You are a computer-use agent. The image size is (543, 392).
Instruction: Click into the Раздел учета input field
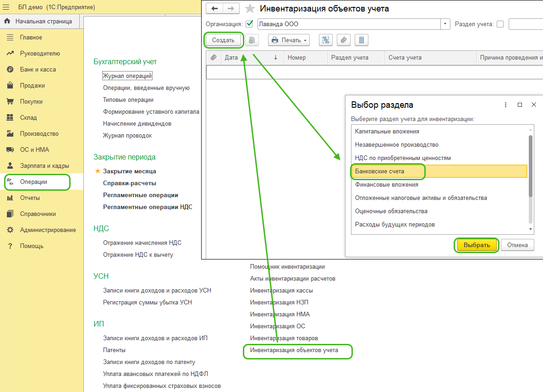click(x=526, y=24)
